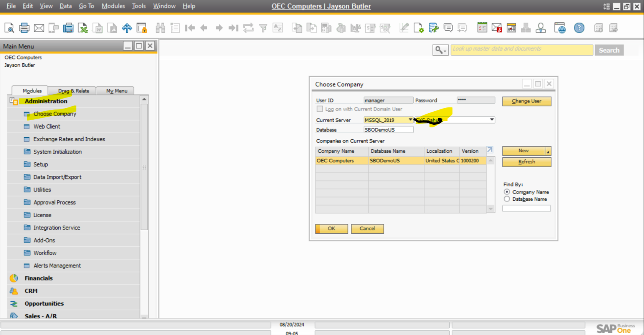Click the User ID field
The image size is (644, 335).
[388, 100]
